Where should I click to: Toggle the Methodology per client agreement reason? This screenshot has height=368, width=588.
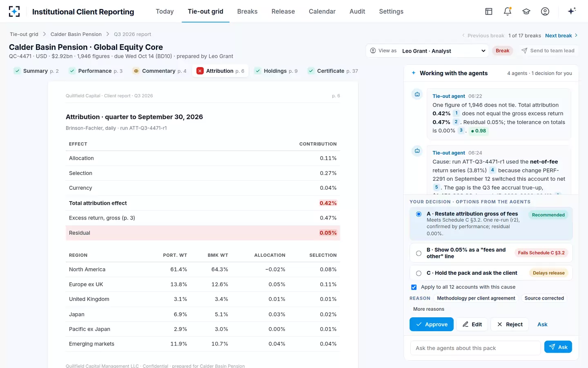476,298
